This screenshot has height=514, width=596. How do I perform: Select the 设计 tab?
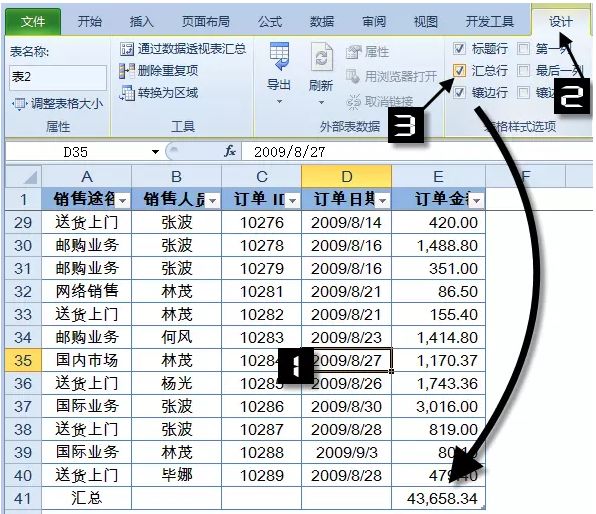561,22
